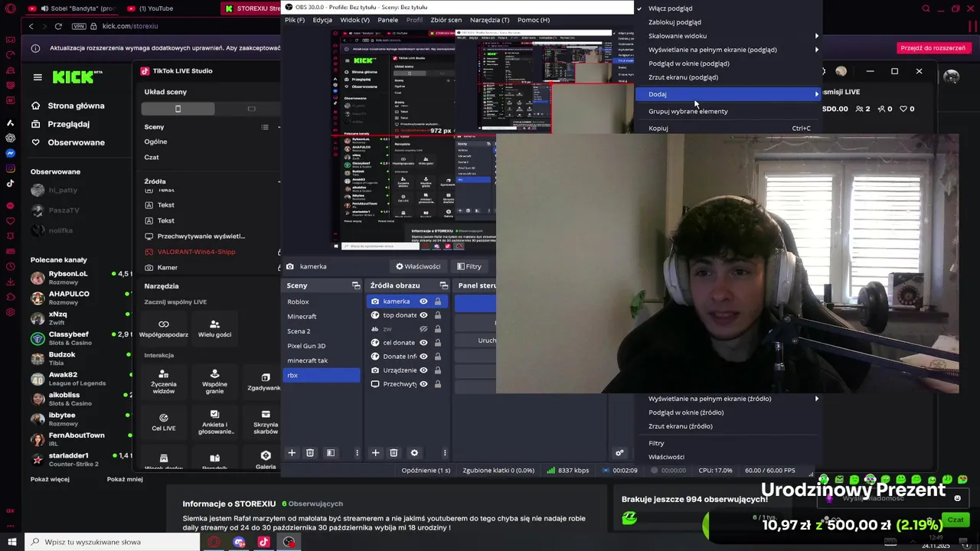This screenshot has width=980, height=551.
Task: Open Plik (F) menu in OBS
Action: pos(295,20)
